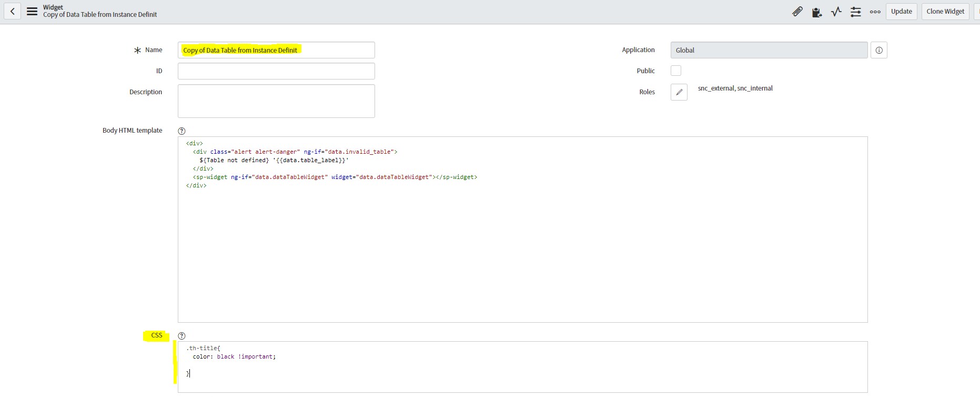Click the '.th-title{' CSS line
This screenshot has height=397, width=980.
[203, 348]
